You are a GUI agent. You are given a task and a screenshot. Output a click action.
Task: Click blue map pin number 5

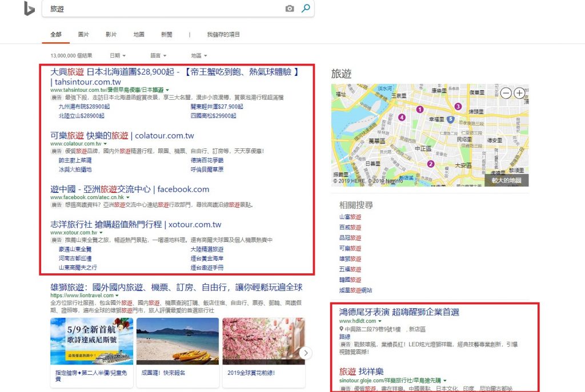coord(450,120)
